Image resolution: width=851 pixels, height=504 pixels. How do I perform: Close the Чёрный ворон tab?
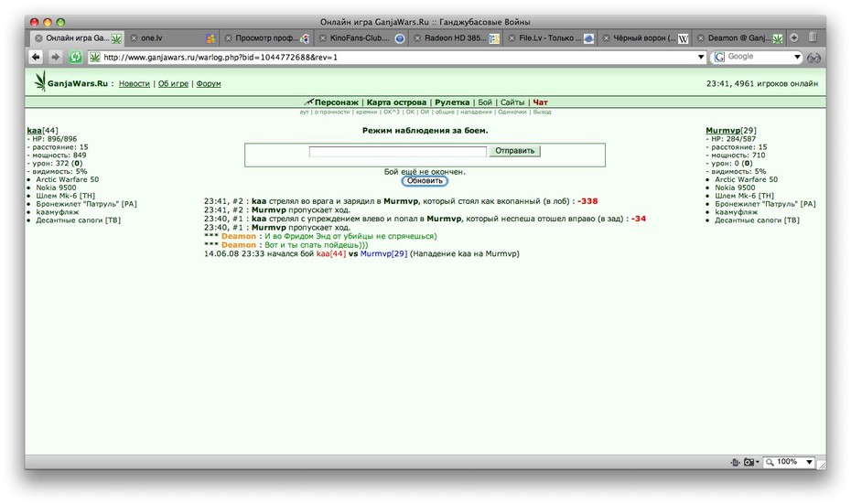[607, 38]
